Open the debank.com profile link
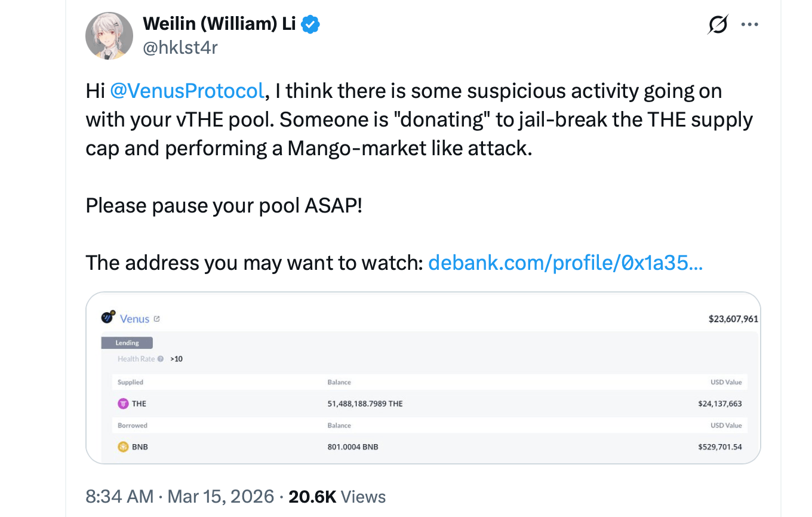 click(x=565, y=262)
